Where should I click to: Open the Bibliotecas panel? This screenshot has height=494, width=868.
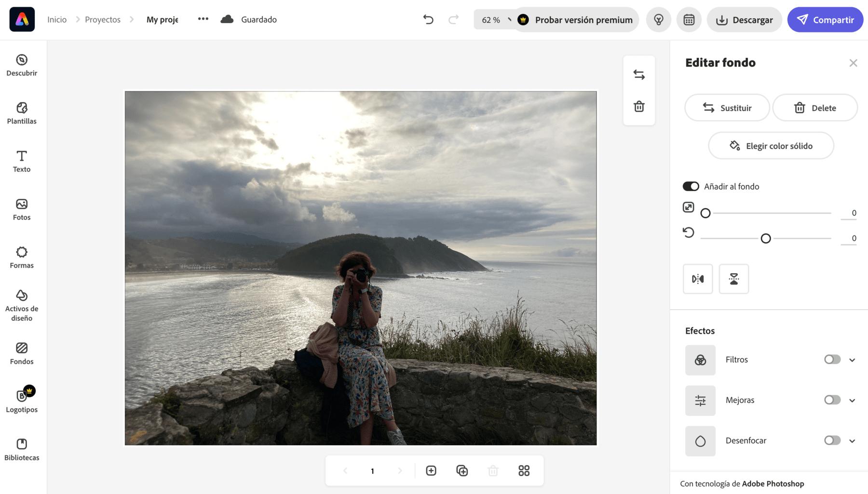(x=22, y=450)
